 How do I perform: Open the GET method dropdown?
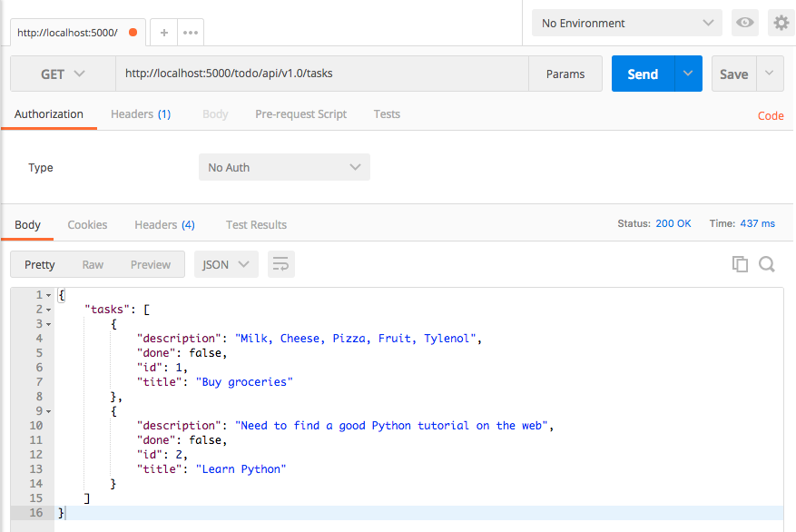[63, 74]
